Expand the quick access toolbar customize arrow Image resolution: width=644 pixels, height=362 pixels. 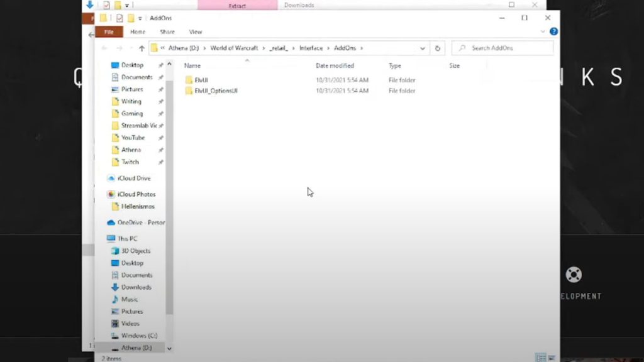click(140, 18)
